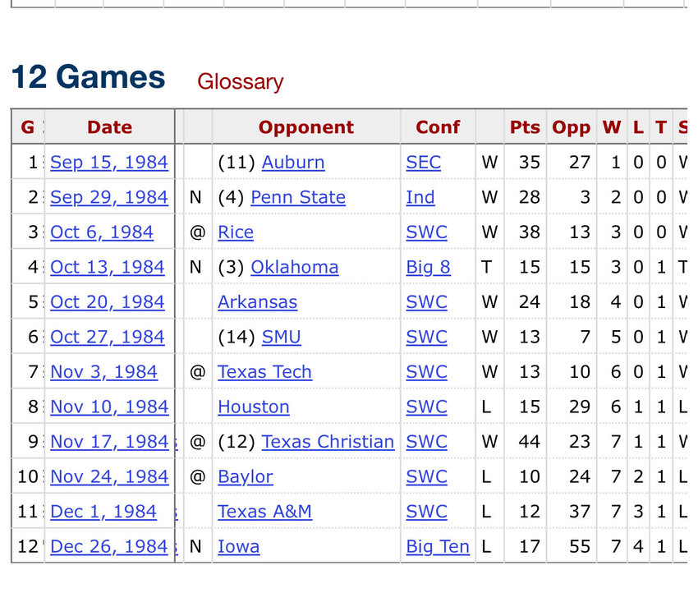The image size is (698, 616).
Task: Open the Penn State team link
Action: coord(298,198)
